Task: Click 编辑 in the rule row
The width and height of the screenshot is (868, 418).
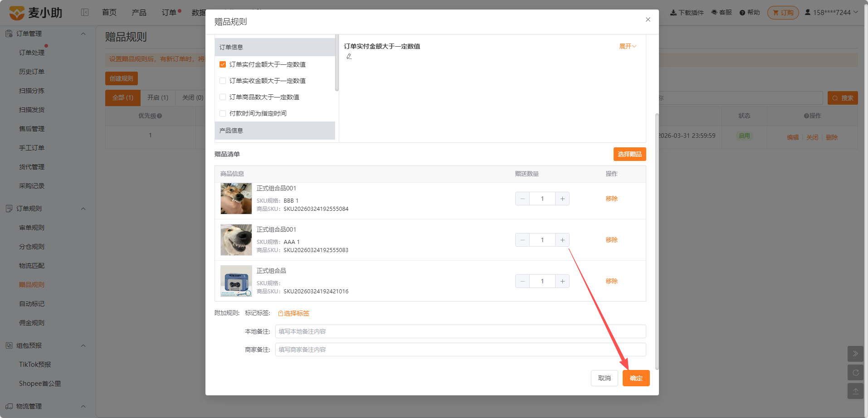Action: point(793,137)
